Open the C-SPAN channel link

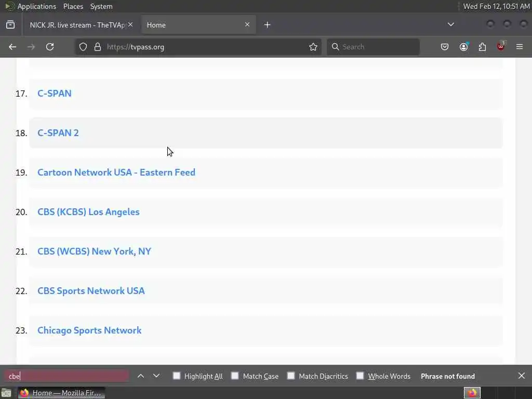[54, 94]
